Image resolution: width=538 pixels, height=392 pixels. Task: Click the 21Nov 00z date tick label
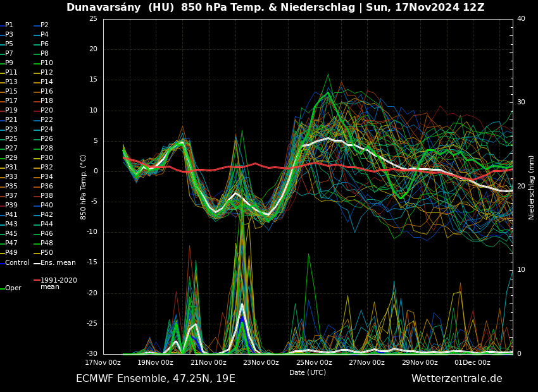click(x=208, y=362)
